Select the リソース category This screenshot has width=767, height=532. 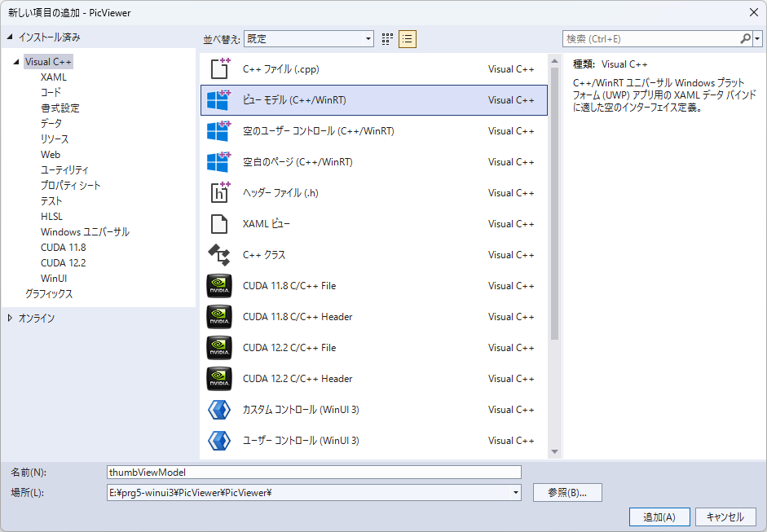coord(55,139)
